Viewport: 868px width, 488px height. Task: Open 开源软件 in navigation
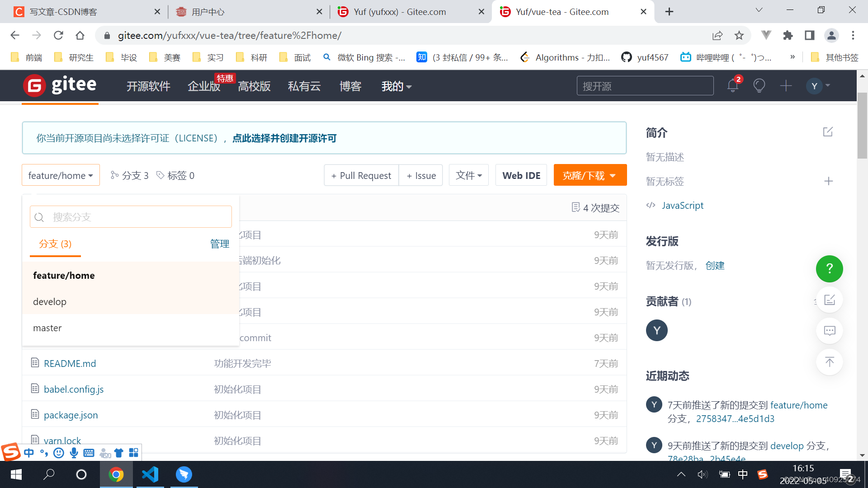(148, 86)
